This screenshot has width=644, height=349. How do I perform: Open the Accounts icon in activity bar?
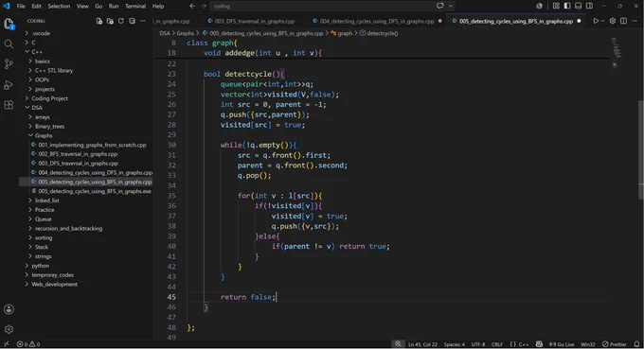click(9, 309)
